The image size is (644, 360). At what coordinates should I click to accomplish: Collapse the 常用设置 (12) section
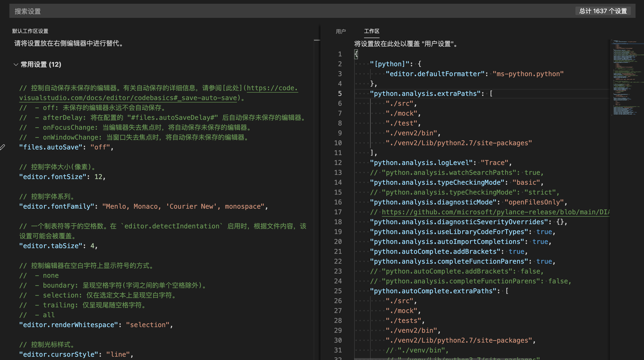pyautogui.click(x=16, y=65)
